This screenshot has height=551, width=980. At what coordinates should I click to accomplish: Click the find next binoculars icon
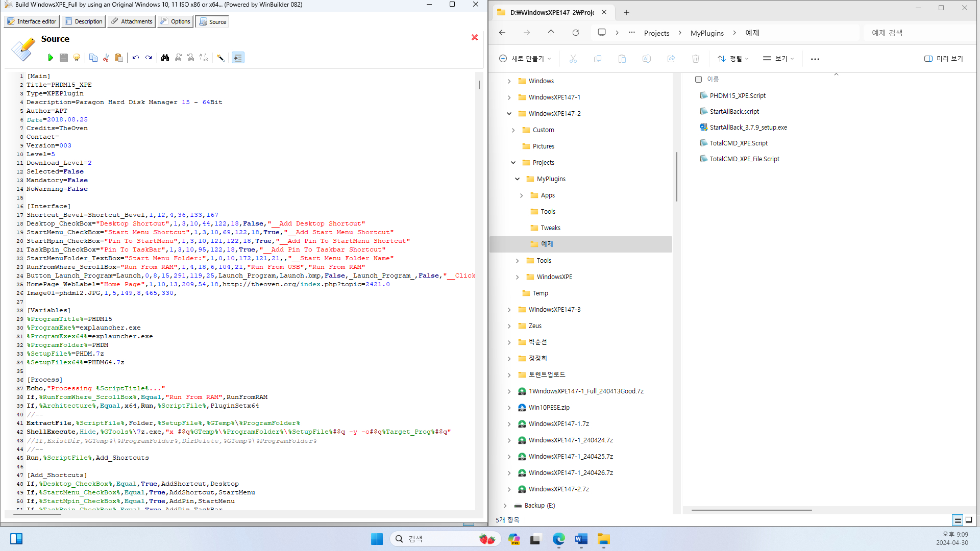(178, 58)
